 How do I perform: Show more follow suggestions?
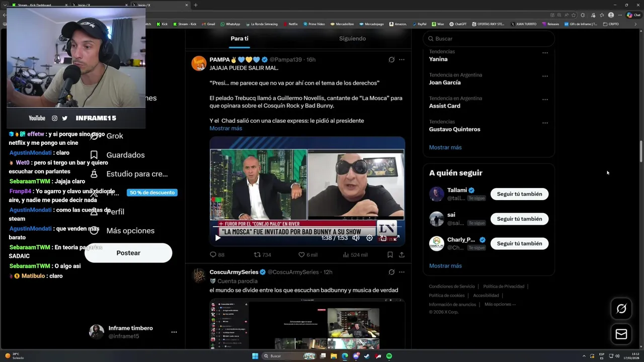tap(445, 266)
